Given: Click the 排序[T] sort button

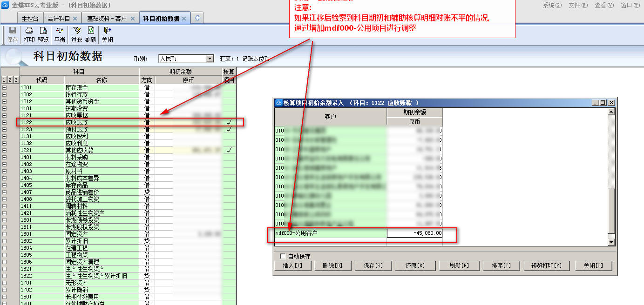Looking at the screenshot, I should [500, 265].
